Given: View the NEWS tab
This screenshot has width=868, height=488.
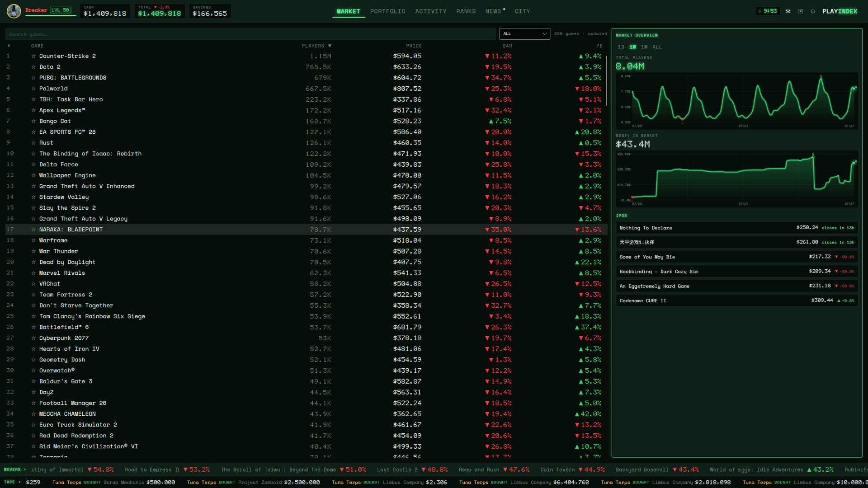Looking at the screenshot, I should click(x=493, y=11).
